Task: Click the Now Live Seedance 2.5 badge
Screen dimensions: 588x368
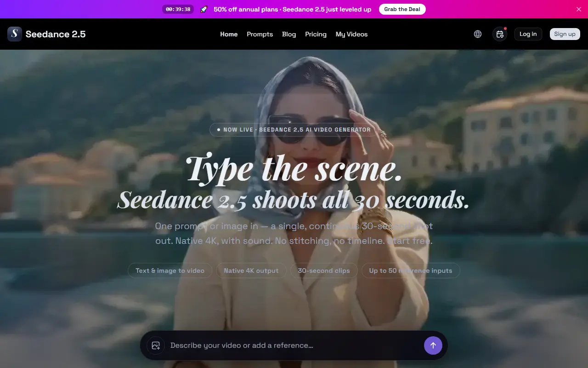Action: [x=294, y=130]
